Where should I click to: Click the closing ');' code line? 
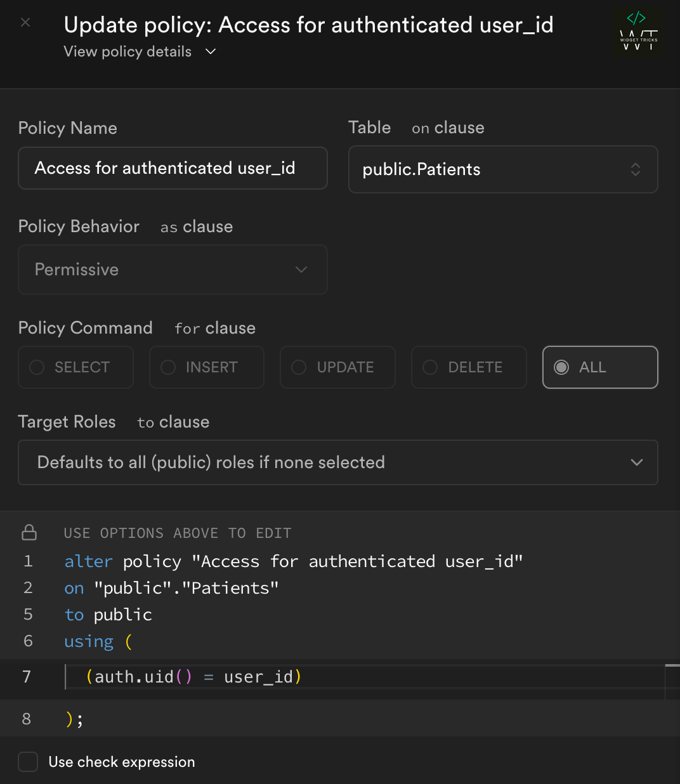pos(74,719)
